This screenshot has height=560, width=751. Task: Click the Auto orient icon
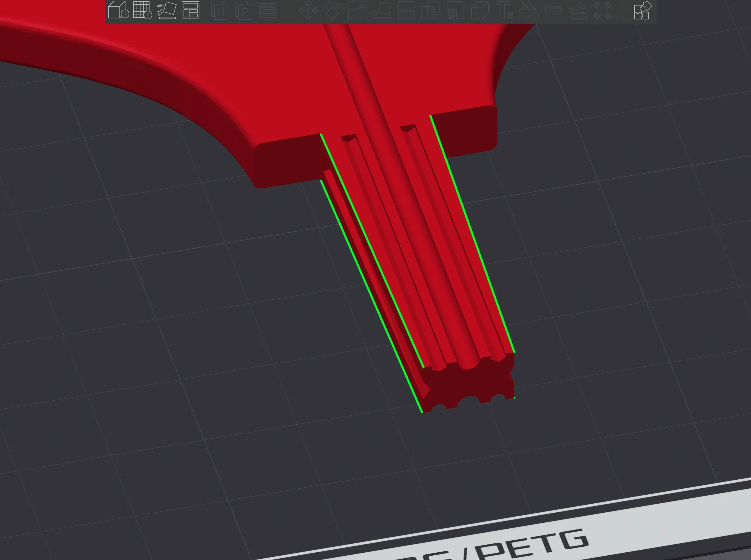coord(167,10)
